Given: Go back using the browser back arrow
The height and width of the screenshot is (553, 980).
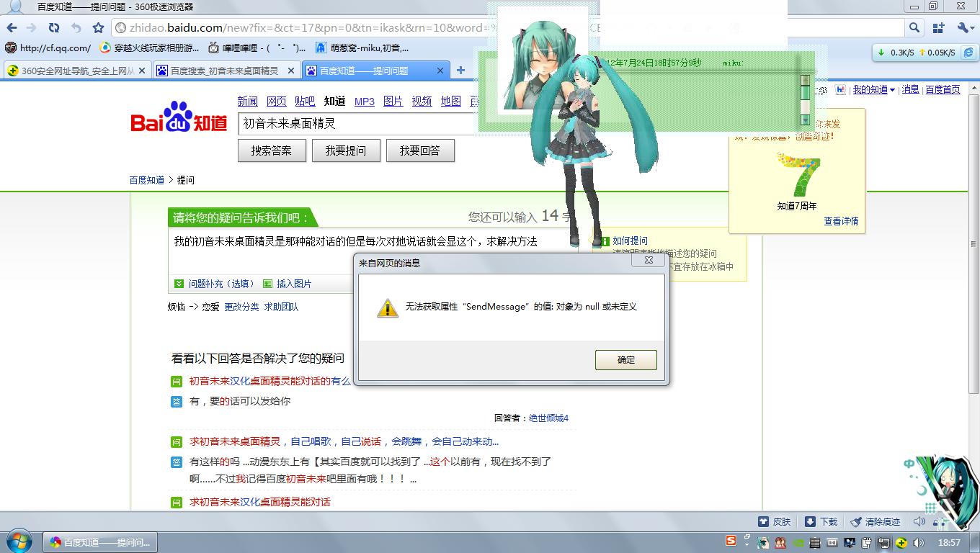Looking at the screenshot, I should click(12, 28).
